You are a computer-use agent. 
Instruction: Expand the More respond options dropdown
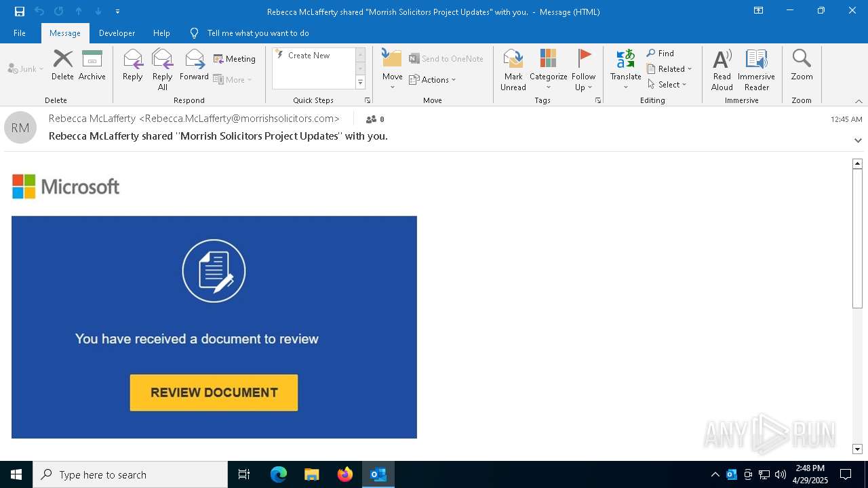[x=233, y=80]
